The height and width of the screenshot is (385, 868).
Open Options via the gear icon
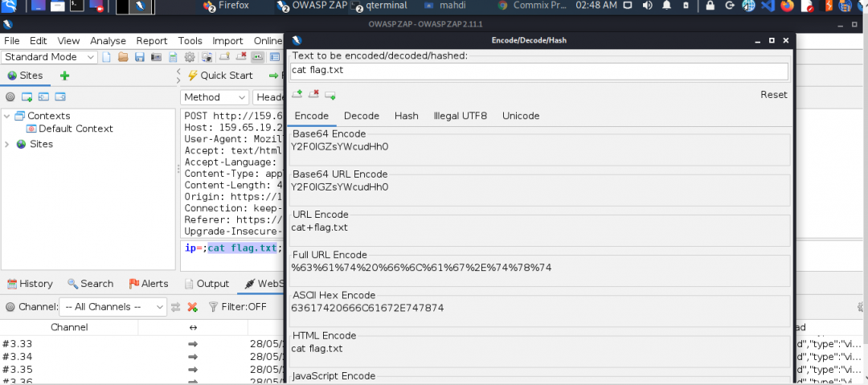click(x=190, y=57)
